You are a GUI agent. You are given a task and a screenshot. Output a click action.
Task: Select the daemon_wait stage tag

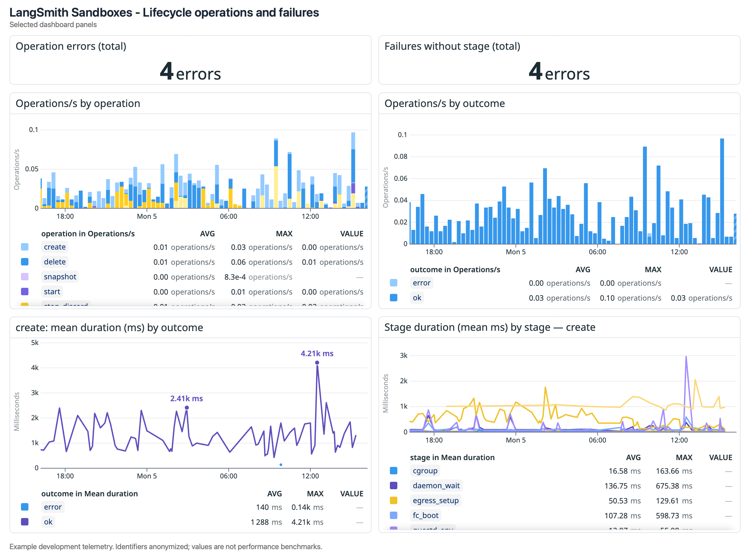coord(436,486)
